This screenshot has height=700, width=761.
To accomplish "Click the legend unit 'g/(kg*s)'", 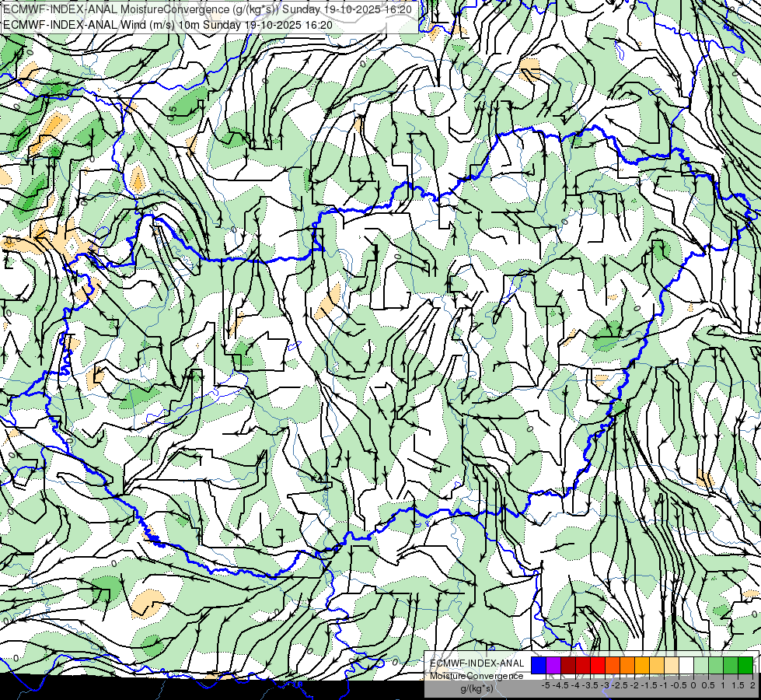I will 476,689.
